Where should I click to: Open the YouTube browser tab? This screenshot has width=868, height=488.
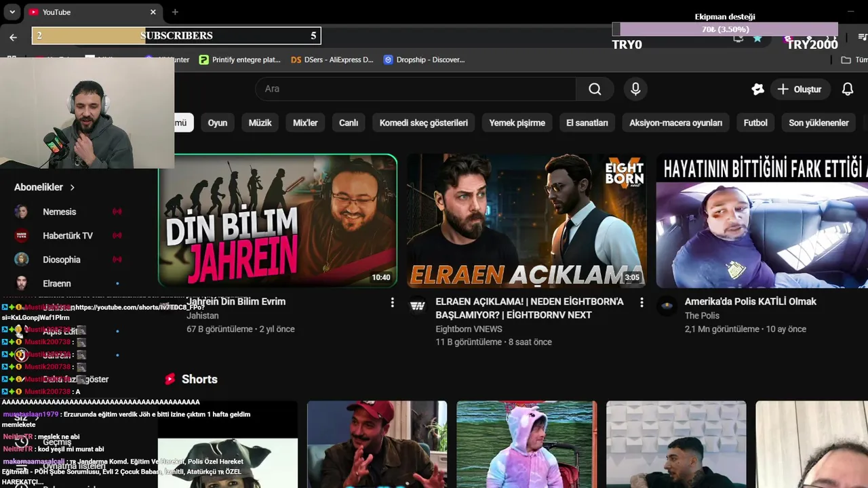coord(92,12)
